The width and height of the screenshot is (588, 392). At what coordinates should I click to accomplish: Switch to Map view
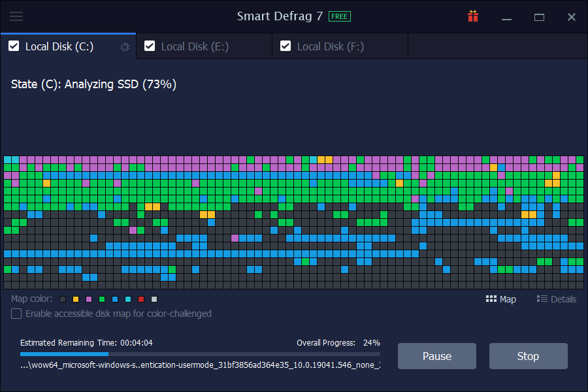coord(501,299)
